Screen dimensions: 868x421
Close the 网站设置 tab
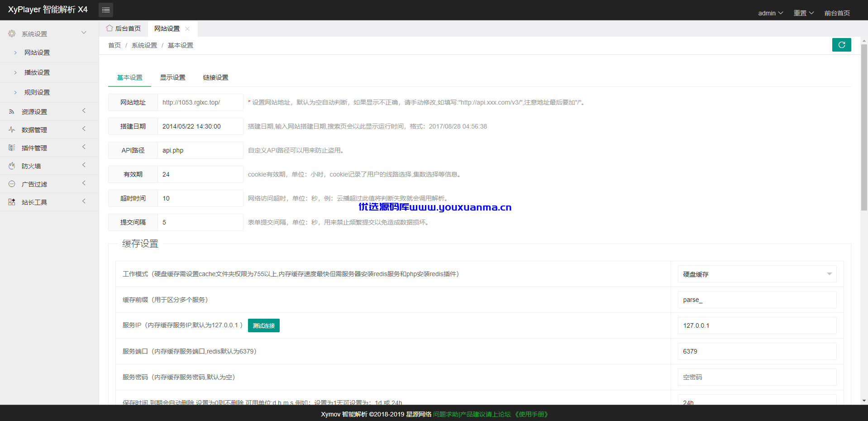pos(187,29)
